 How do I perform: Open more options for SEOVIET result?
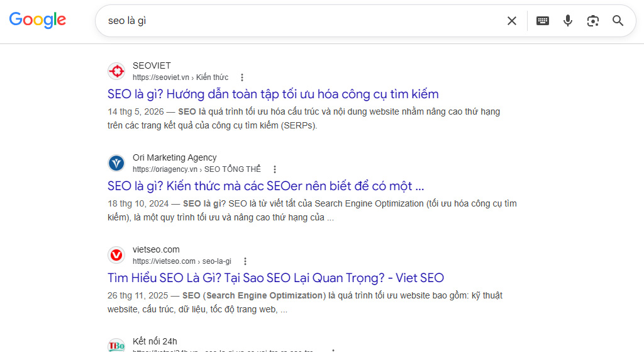click(x=242, y=77)
